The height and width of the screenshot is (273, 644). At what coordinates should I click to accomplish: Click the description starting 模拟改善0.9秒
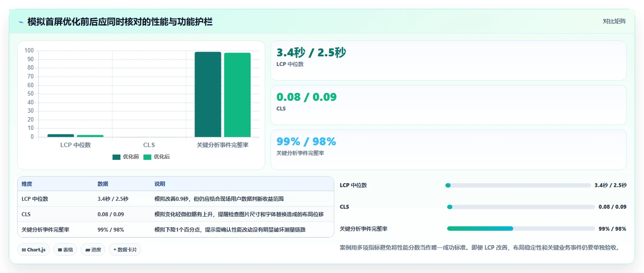pyautogui.click(x=219, y=199)
